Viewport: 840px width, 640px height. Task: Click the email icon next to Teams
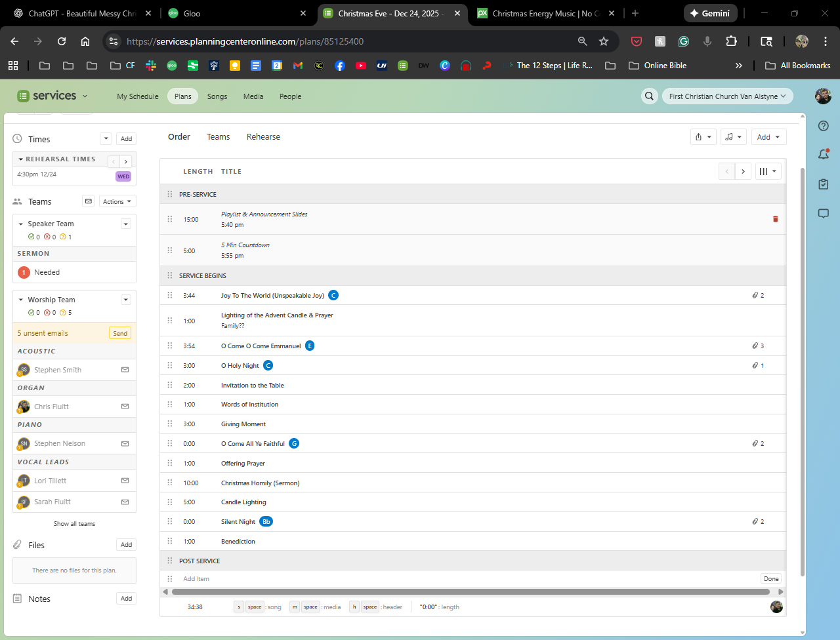click(x=89, y=201)
